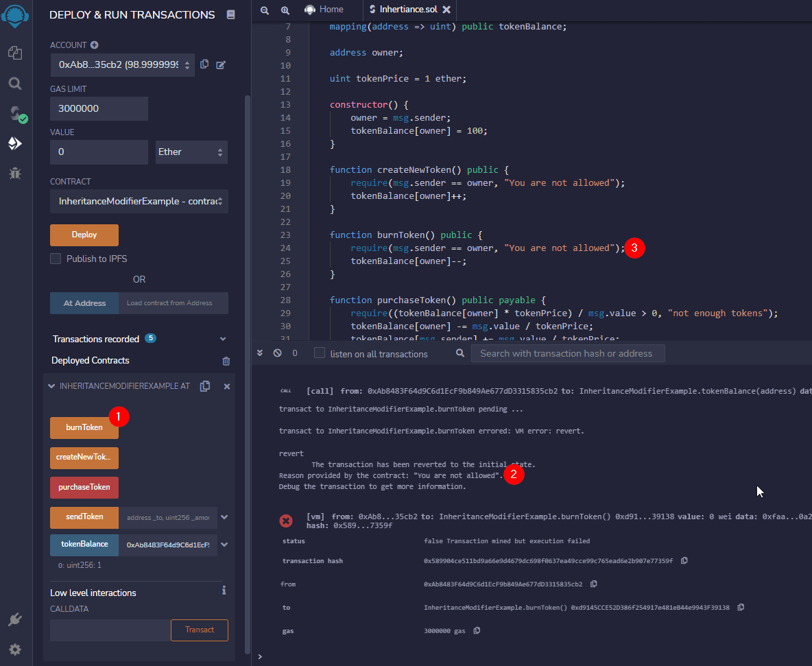
Task: Open the contract selection dropdown
Action: 139,202
